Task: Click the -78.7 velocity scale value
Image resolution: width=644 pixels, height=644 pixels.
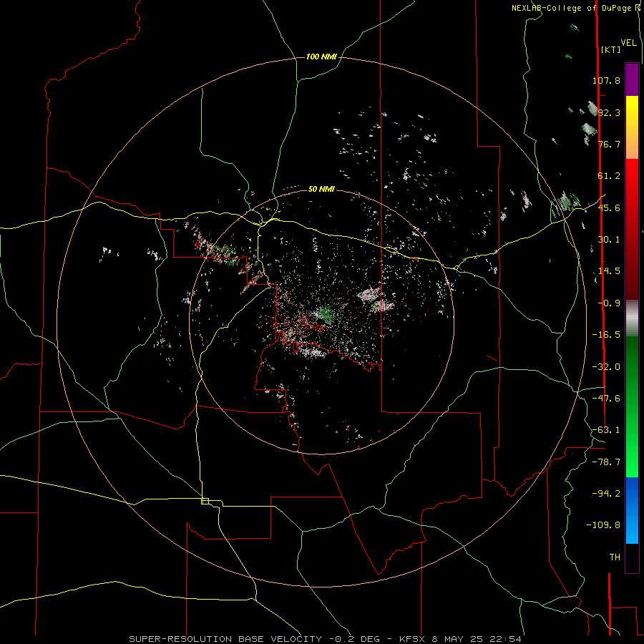Action: click(606, 462)
